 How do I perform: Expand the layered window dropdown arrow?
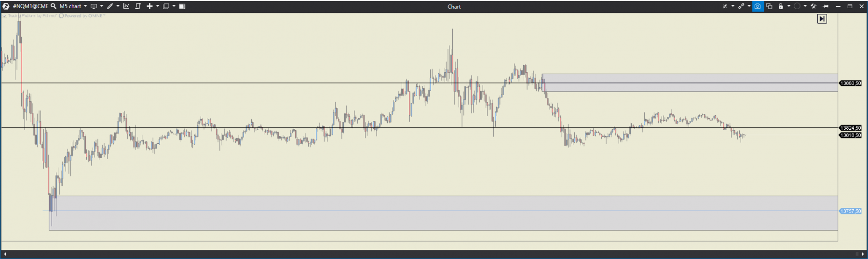[x=174, y=6]
